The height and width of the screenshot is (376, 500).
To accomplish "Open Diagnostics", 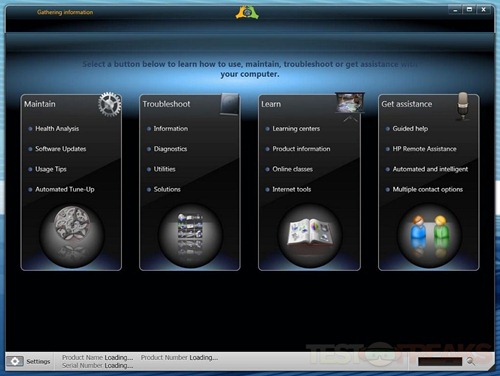I will pyautogui.click(x=170, y=149).
